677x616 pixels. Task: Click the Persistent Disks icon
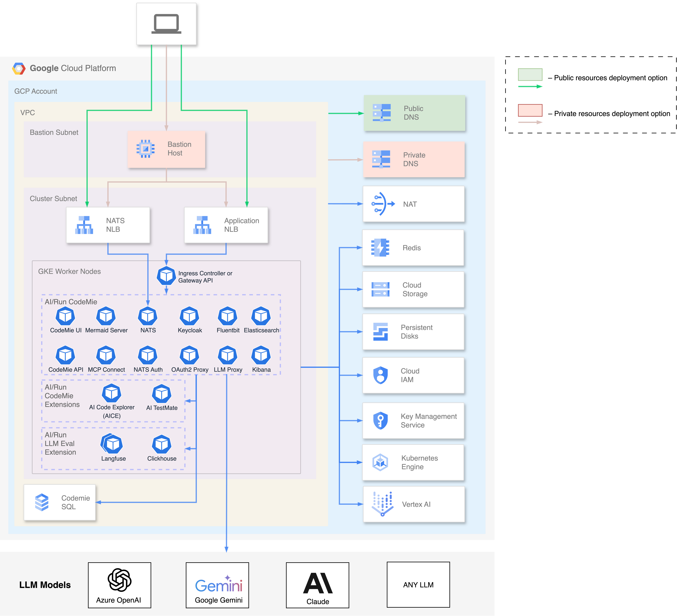coord(380,332)
